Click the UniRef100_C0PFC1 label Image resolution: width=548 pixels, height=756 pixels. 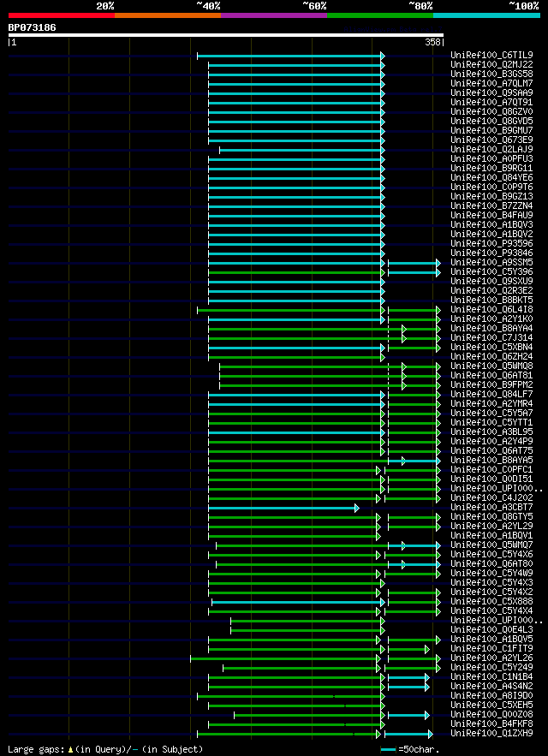[491, 470]
